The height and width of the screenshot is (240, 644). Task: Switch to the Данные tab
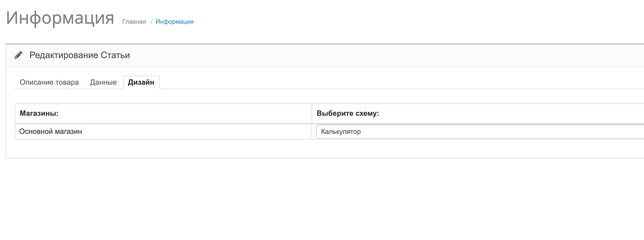103,82
